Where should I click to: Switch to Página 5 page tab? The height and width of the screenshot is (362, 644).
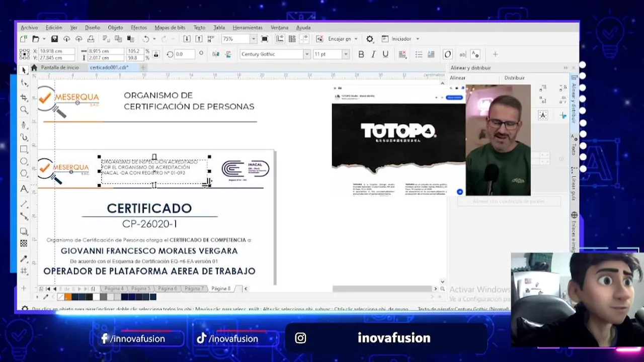141,289
